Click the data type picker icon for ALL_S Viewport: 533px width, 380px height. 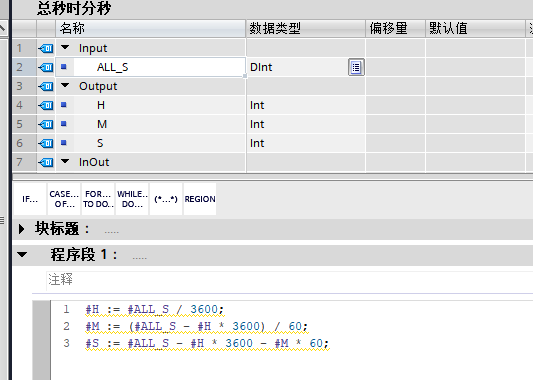tap(356, 67)
